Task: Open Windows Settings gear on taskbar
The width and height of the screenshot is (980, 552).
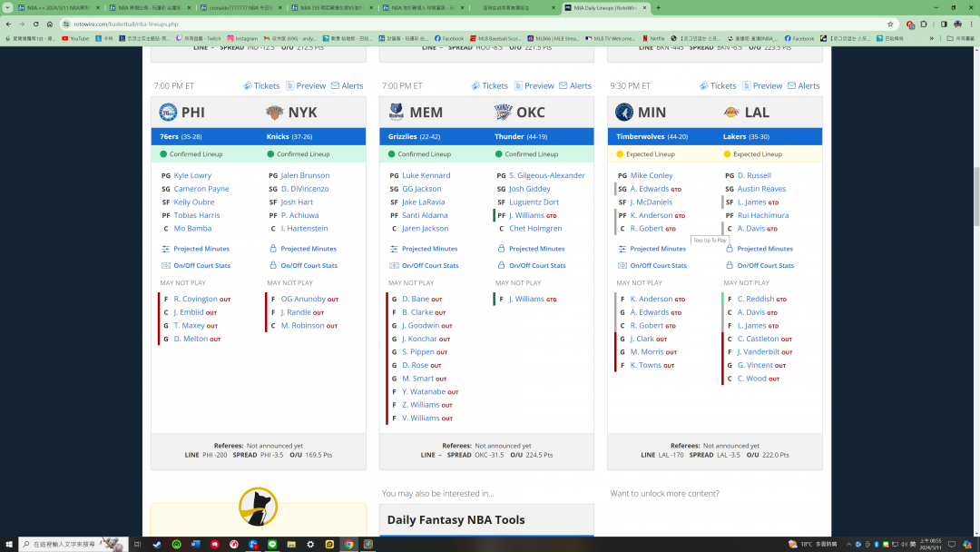Action: point(310,545)
